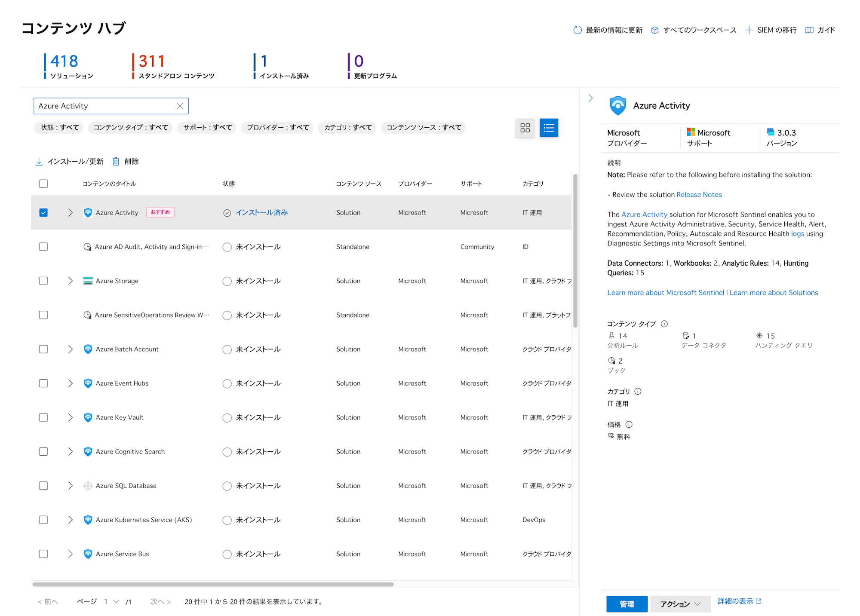Open the プロバイダー : すべて filter
Image resolution: width=860 pixels, height=616 pixels.
click(x=278, y=128)
